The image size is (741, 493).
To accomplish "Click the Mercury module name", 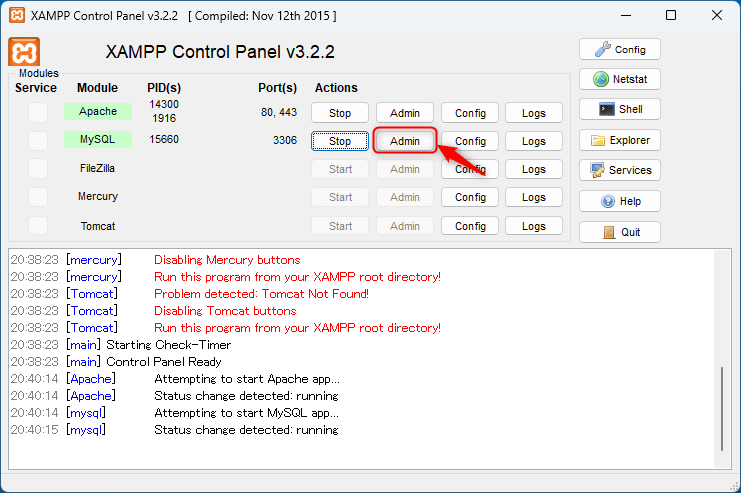I will tap(98, 196).
